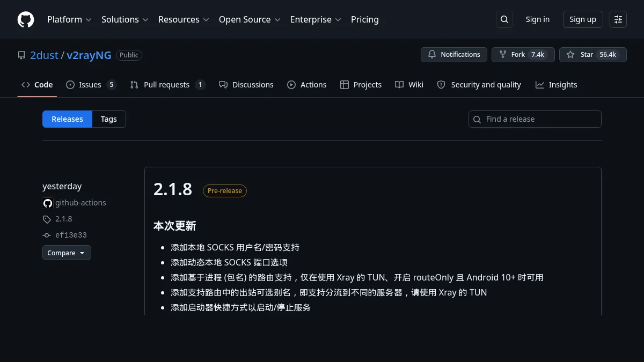The width and height of the screenshot is (644, 362).
Task: Click the search magnifier icon in header
Action: pyautogui.click(x=504, y=19)
